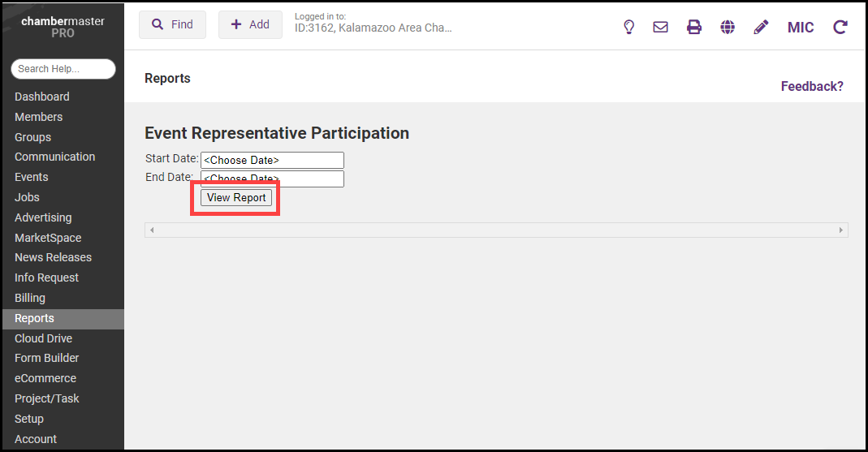
Task: Click the Search Help box
Action: pyautogui.click(x=63, y=69)
